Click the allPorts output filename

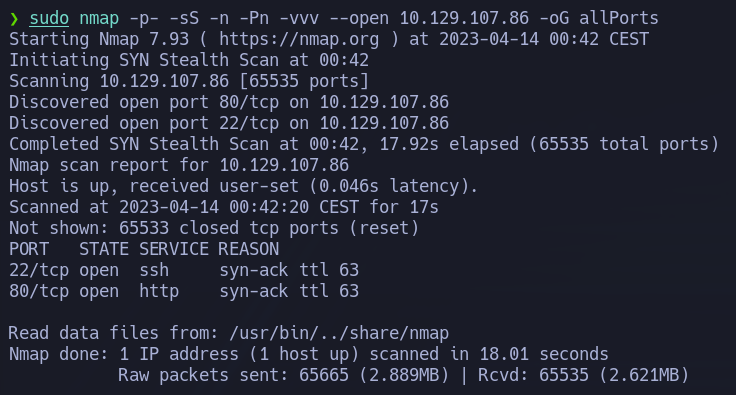pyautogui.click(x=619, y=18)
